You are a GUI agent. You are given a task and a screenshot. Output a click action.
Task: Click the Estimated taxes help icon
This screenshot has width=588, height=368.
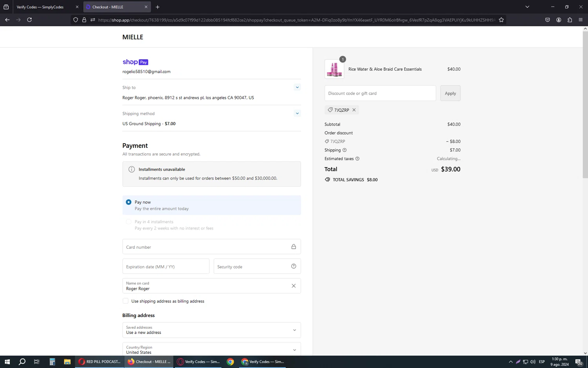pos(358,158)
